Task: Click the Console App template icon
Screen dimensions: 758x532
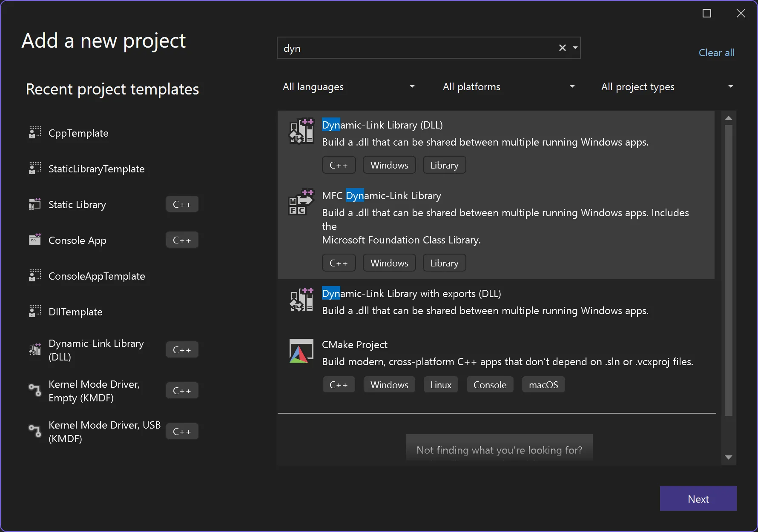Action: click(x=35, y=240)
